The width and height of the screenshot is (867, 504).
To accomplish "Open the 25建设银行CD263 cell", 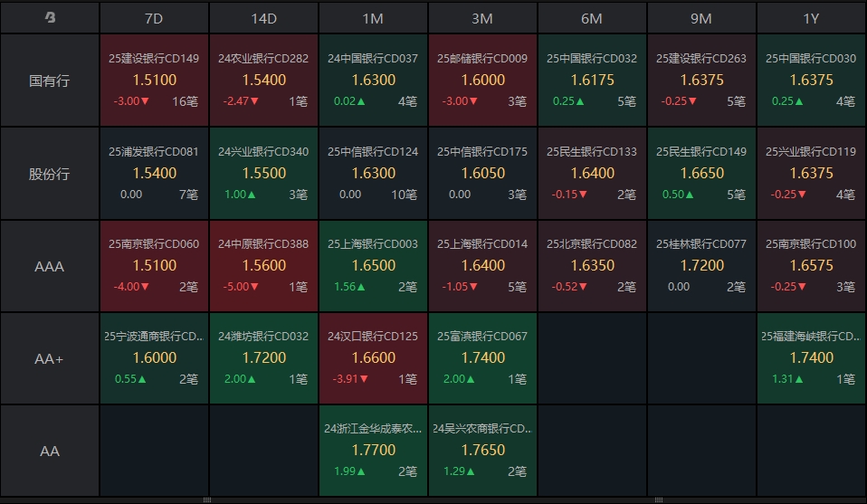I will pyautogui.click(x=701, y=81).
